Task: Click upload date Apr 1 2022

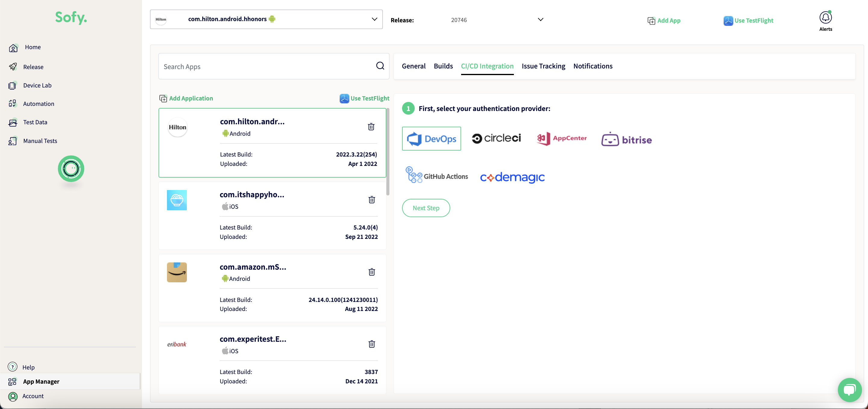Action: [x=362, y=164]
